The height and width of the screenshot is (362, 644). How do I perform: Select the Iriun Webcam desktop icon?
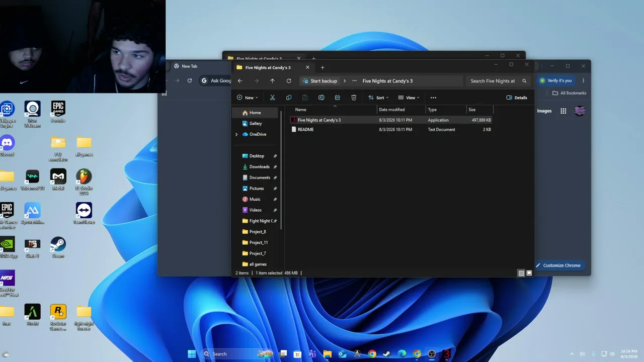click(x=33, y=114)
